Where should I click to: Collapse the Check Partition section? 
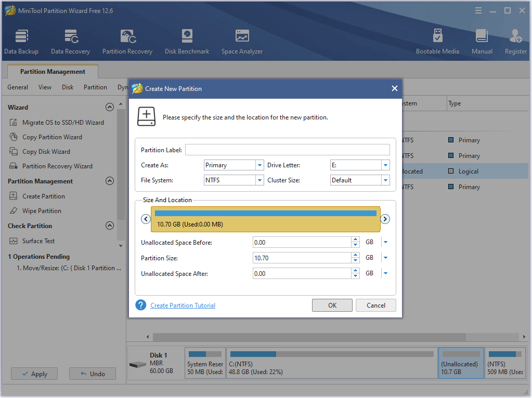point(110,226)
